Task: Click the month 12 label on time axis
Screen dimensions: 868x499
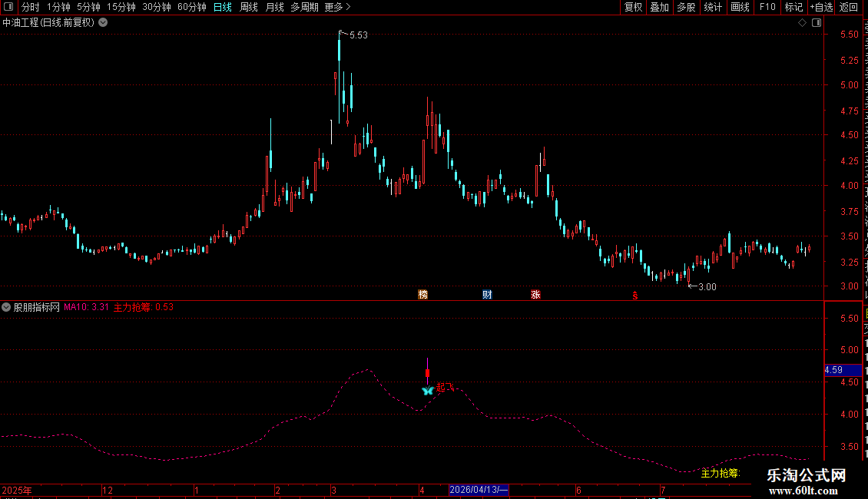Action: point(108,490)
